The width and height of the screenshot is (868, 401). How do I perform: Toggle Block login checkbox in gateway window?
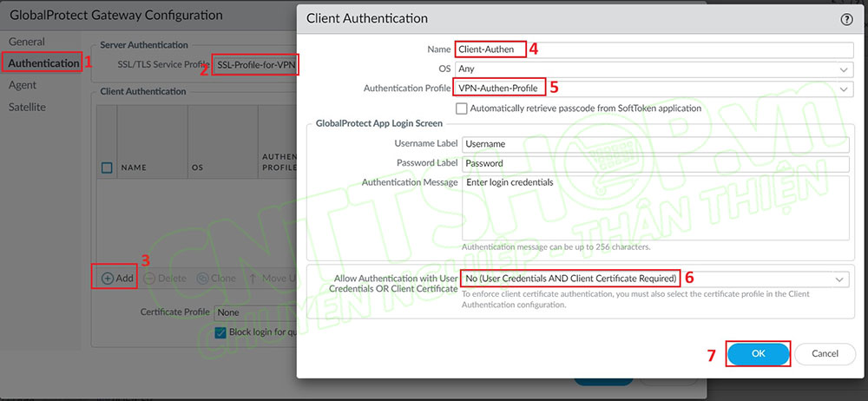click(220, 332)
